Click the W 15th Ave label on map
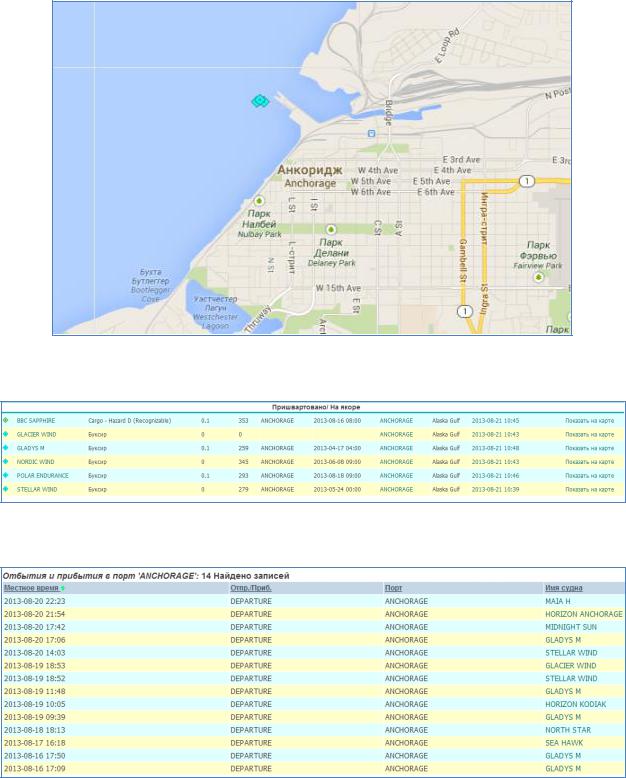626x778 pixels. pyautogui.click(x=338, y=288)
